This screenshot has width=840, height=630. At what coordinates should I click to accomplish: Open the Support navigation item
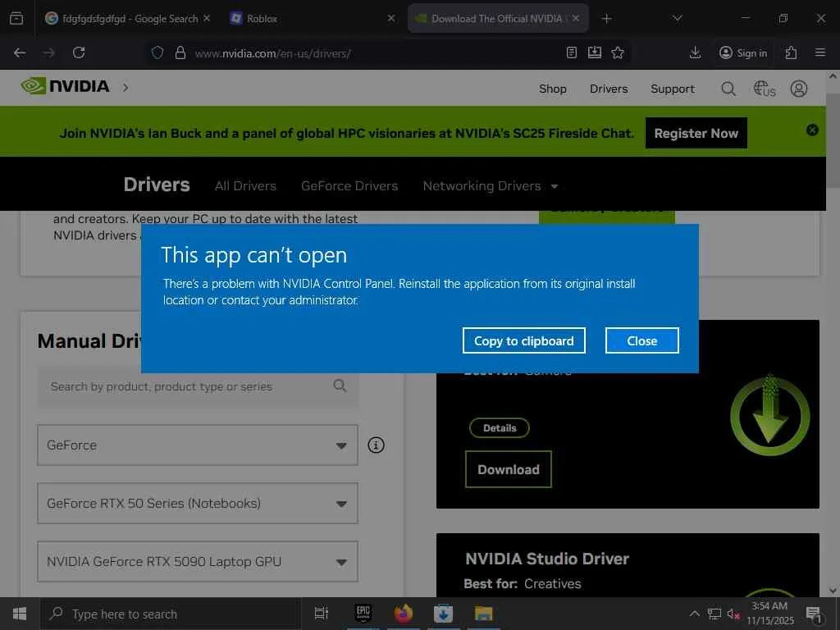(x=673, y=89)
